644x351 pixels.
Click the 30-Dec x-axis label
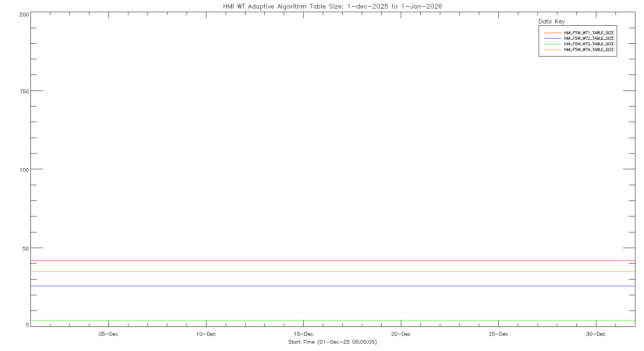click(x=596, y=334)
